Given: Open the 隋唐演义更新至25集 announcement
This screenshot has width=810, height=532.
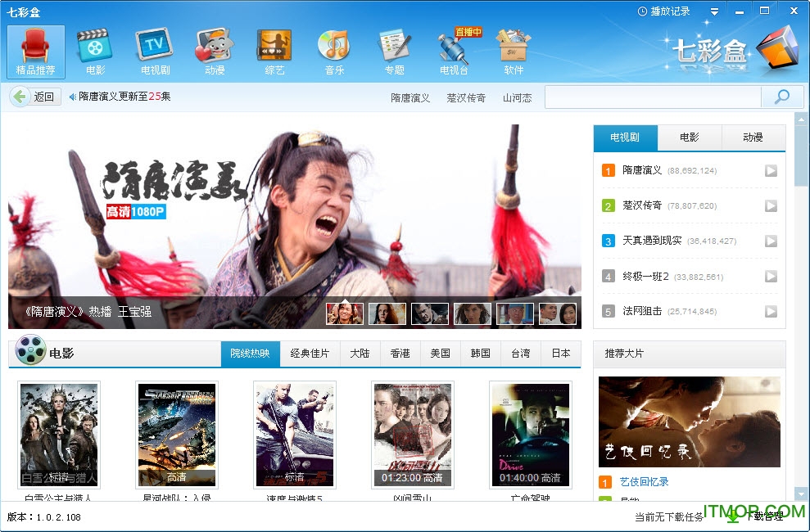Looking at the screenshot, I should coord(124,97).
